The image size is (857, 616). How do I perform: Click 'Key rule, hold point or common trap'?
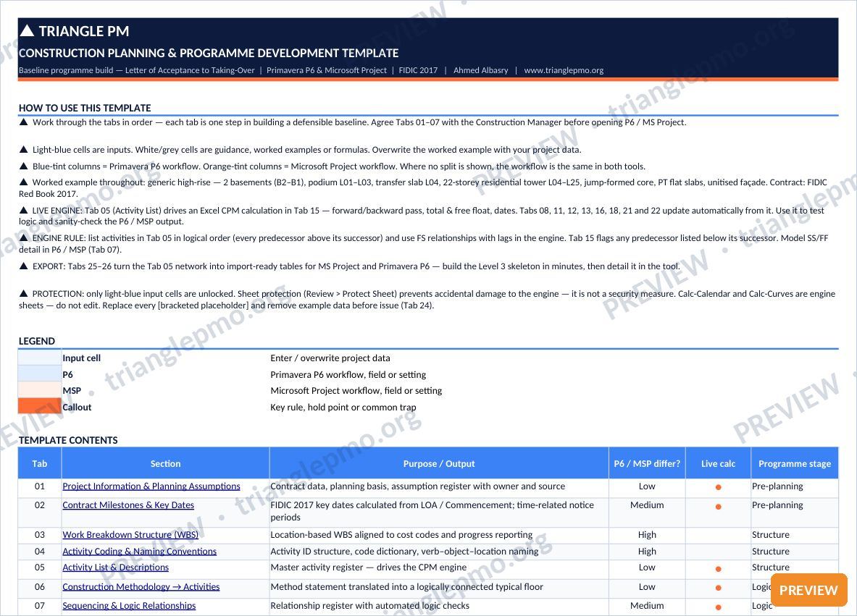click(x=343, y=408)
